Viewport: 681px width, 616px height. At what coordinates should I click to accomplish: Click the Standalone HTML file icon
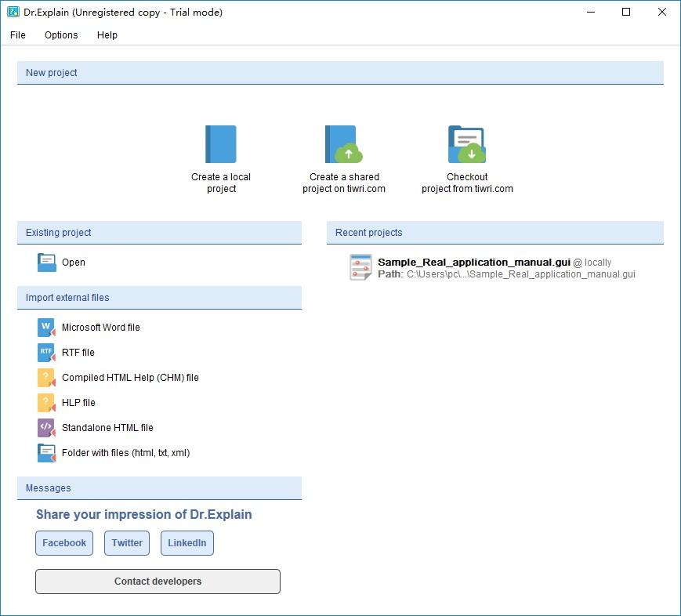pyautogui.click(x=46, y=427)
